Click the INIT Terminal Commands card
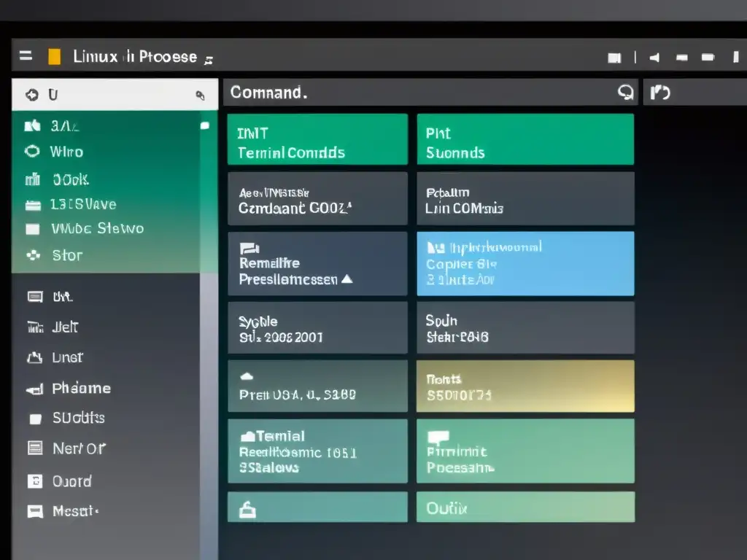The height and width of the screenshot is (560, 747). coord(317,139)
